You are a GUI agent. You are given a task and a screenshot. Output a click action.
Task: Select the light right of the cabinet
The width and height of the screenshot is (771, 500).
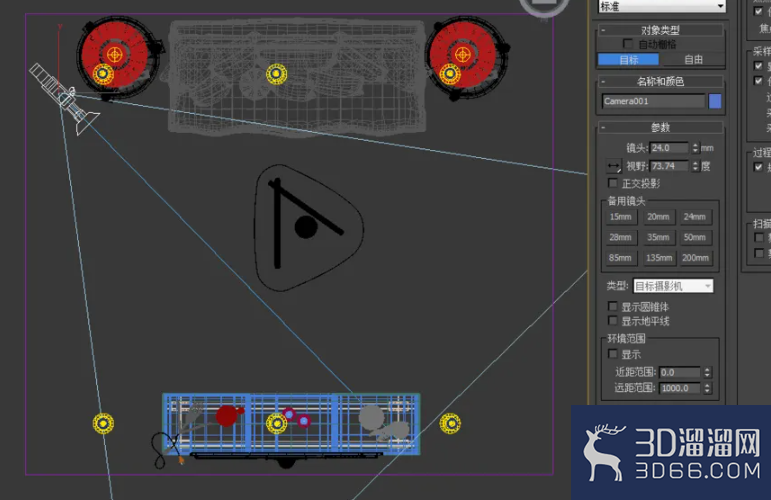(x=450, y=423)
